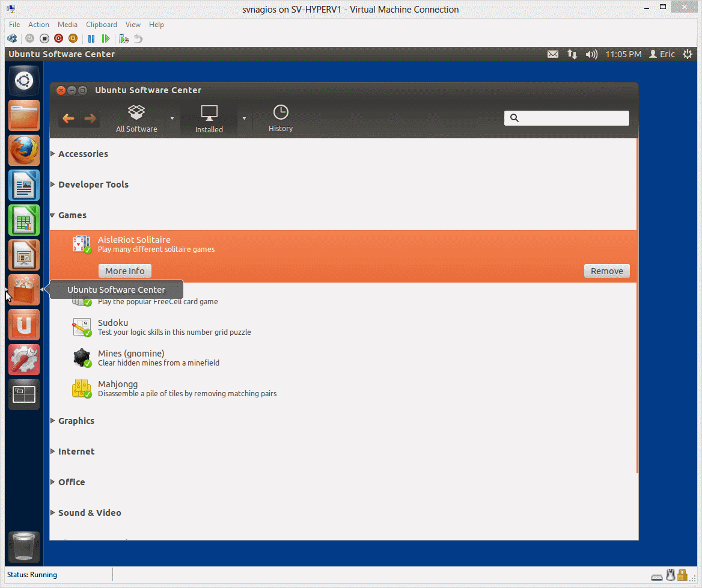Open the History view
The width and height of the screenshot is (702, 588).
pyautogui.click(x=281, y=118)
